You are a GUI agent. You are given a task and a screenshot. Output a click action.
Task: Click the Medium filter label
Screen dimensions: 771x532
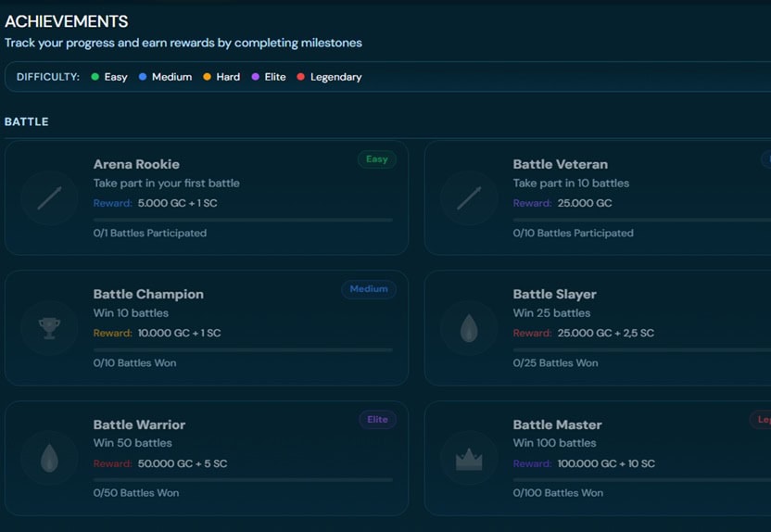[x=171, y=77]
